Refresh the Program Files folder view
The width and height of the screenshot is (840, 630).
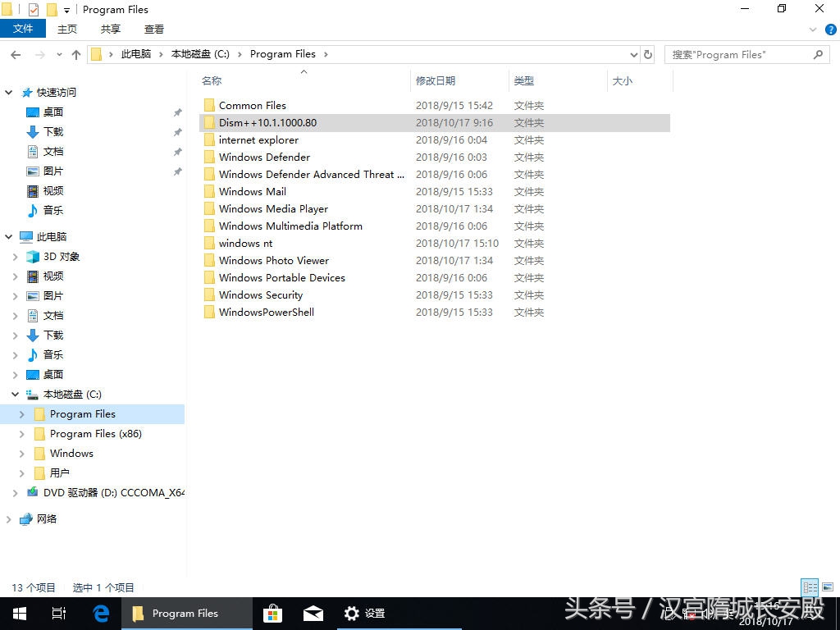click(648, 55)
